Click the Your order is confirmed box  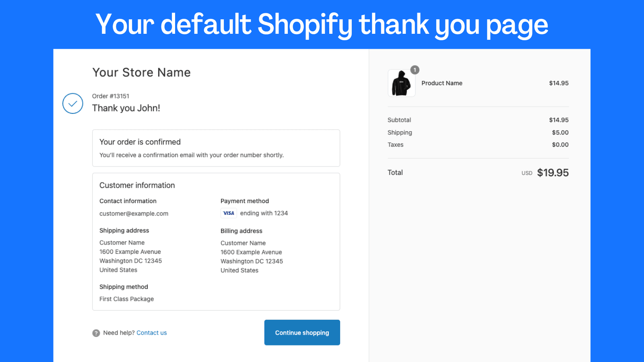pyautogui.click(x=216, y=148)
